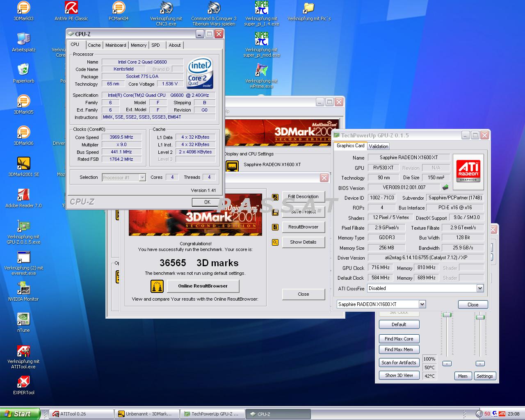Open the AntiVir PE Classic desktop icon
This screenshot has width=525, height=420.
click(x=71, y=11)
